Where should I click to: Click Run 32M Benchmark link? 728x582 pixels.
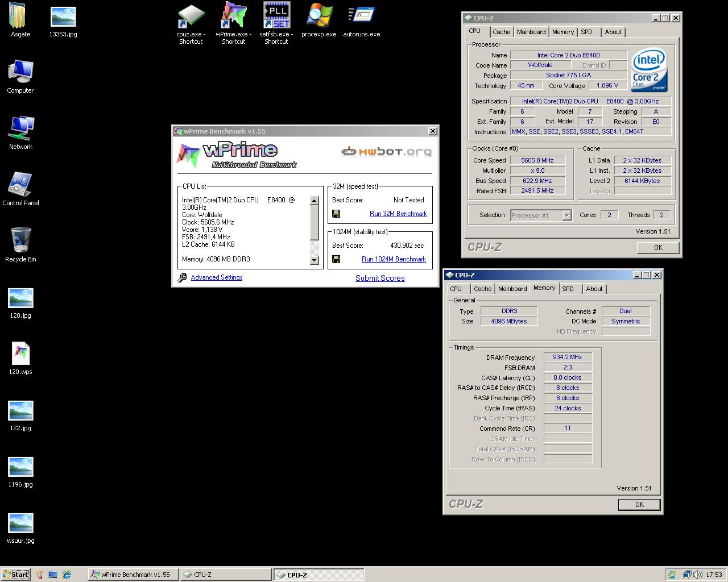click(x=398, y=214)
